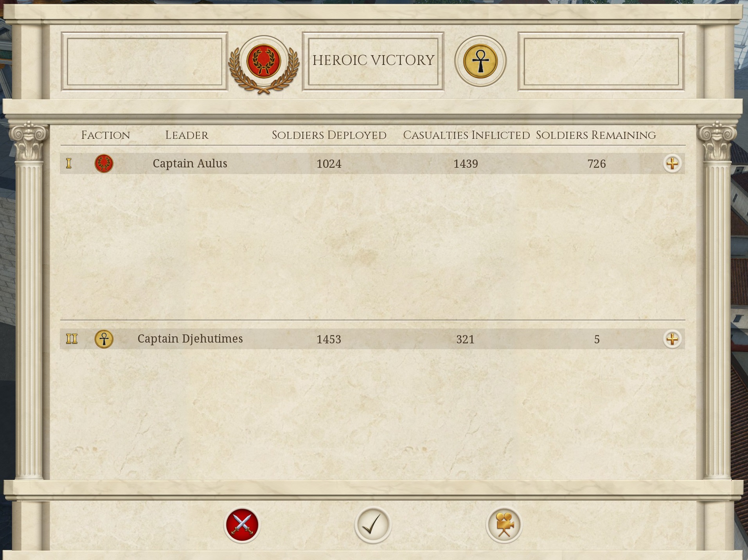Confirm results with the checkmark button
The height and width of the screenshot is (560, 748).
372,525
